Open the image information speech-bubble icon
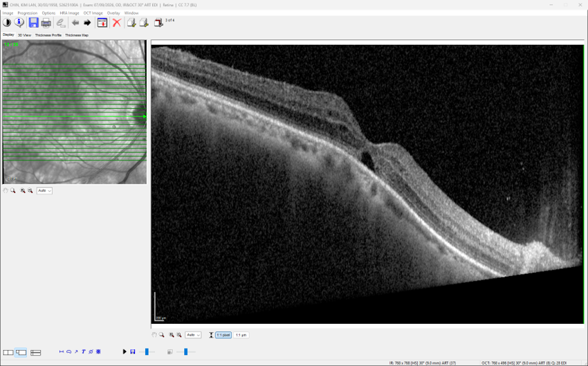Image resolution: width=588 pixels, height=366 pixels. pos(19,23)
